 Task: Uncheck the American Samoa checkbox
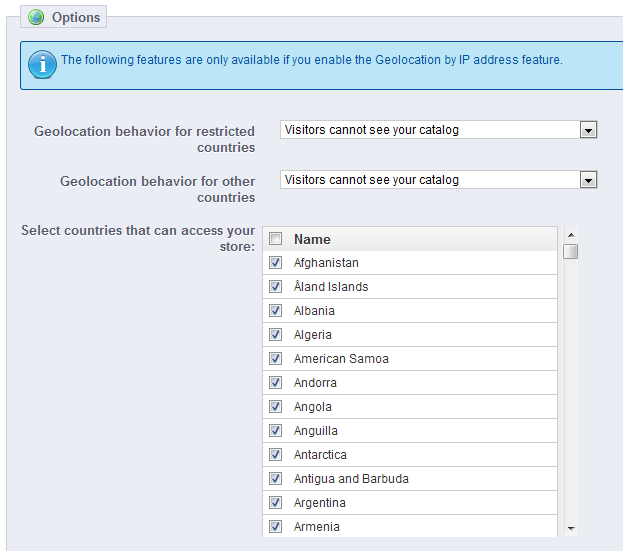[x=275, y=358]
